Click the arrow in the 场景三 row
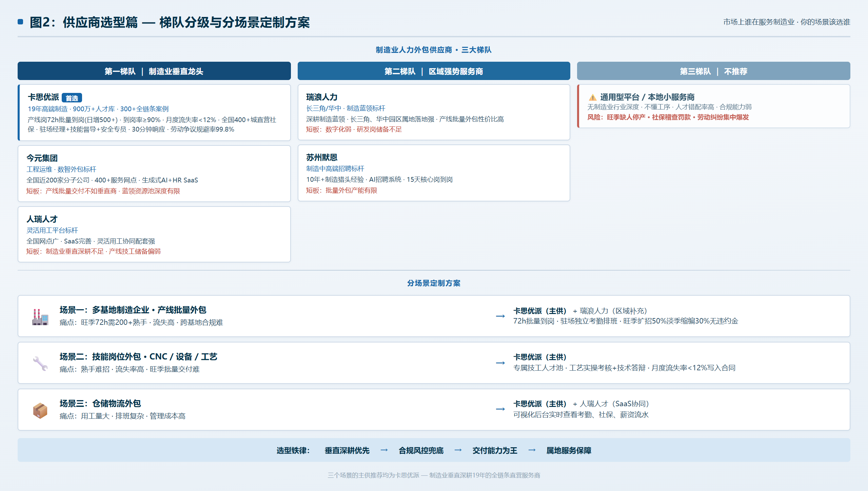 500,409
